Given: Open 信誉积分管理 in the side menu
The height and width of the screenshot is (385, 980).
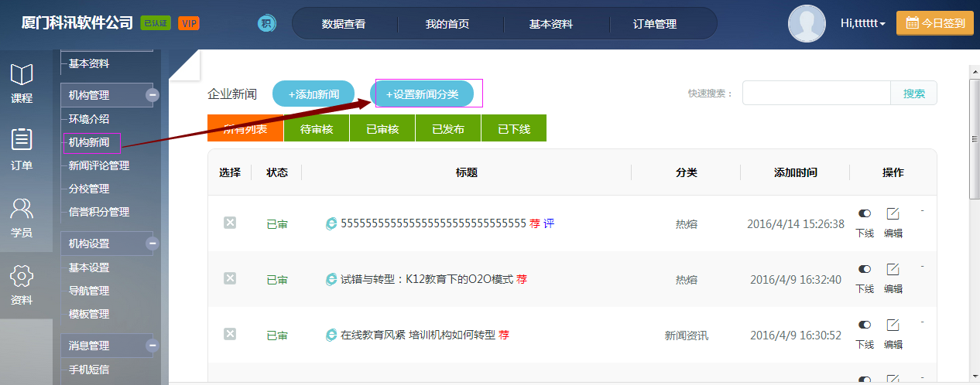Looking at the screenshot, I should tap(99, 212).
